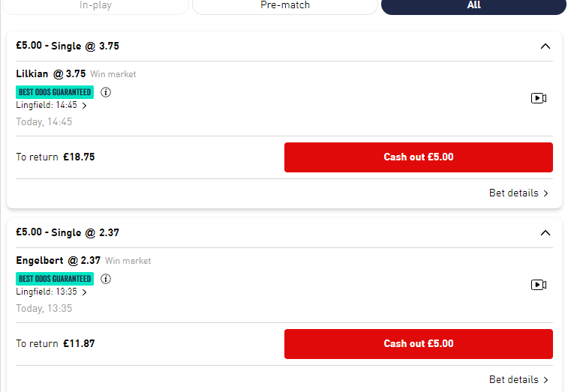
Task: Click Lilkian's Best Odds Guaranteed badge
Action: [x=55, y=92]
